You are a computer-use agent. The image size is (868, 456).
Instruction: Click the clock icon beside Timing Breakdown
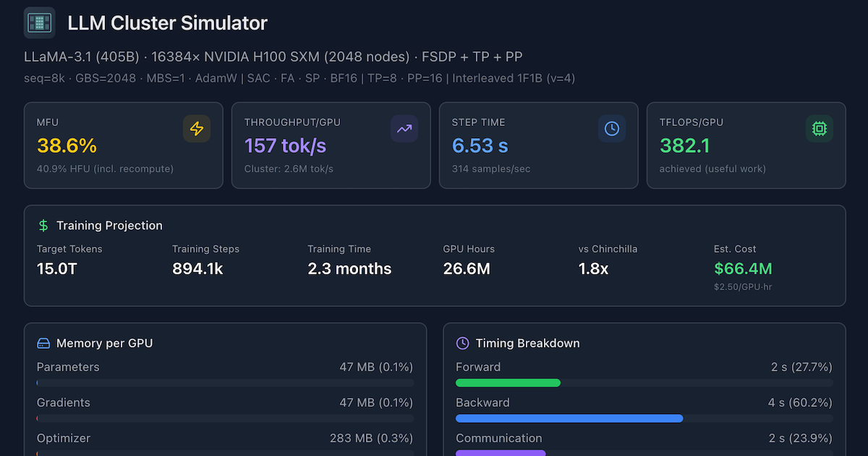point(462,343)
